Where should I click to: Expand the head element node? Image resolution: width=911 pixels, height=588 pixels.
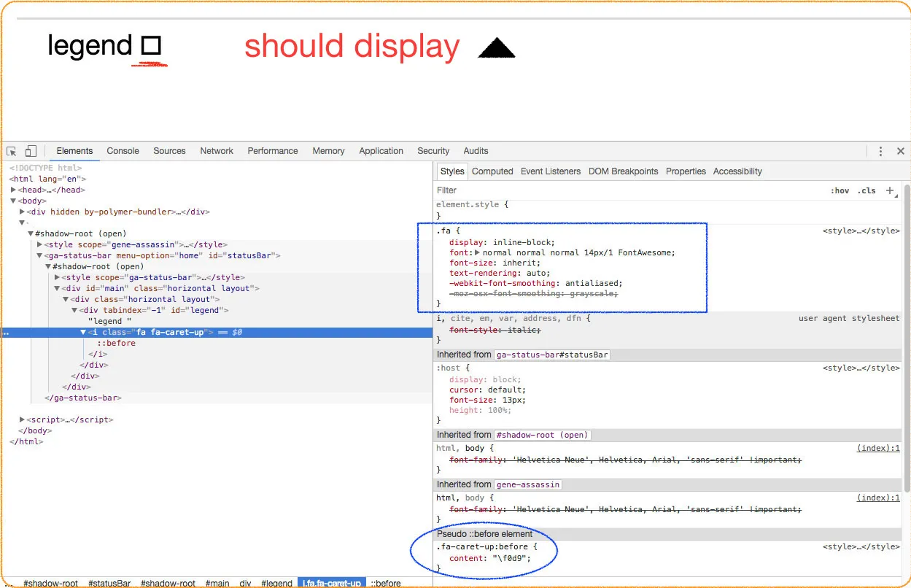[13, 190]
